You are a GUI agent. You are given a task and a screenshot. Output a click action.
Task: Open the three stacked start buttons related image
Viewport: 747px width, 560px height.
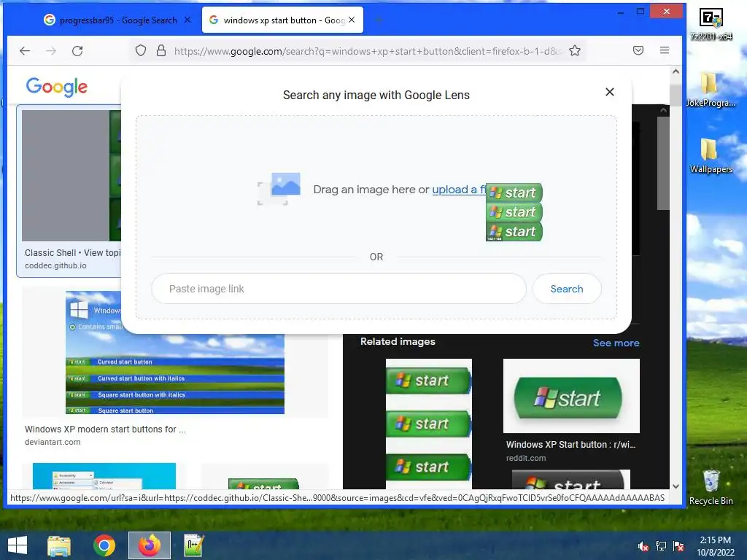point(429,424)
